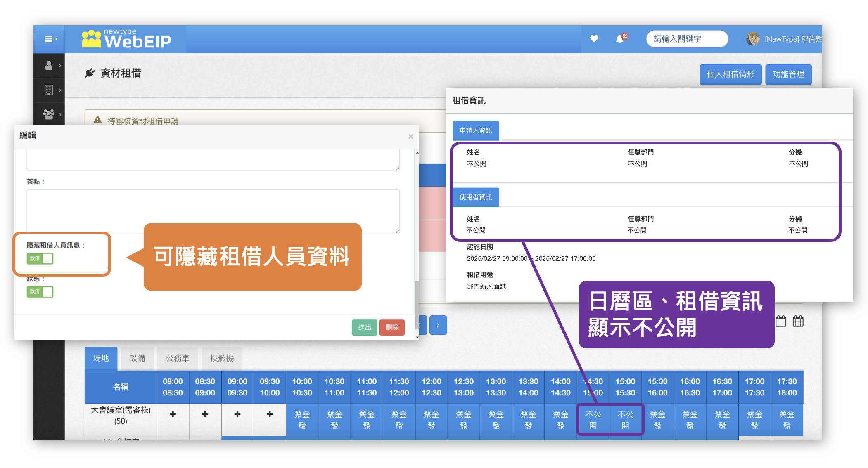Viewport: 868px width, 468px height.
Task: Switch to the 設備 tab
Action: click(137, 358)
